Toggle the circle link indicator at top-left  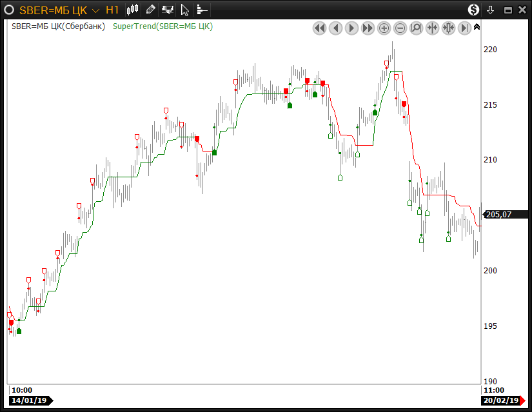tap(9, 10)
